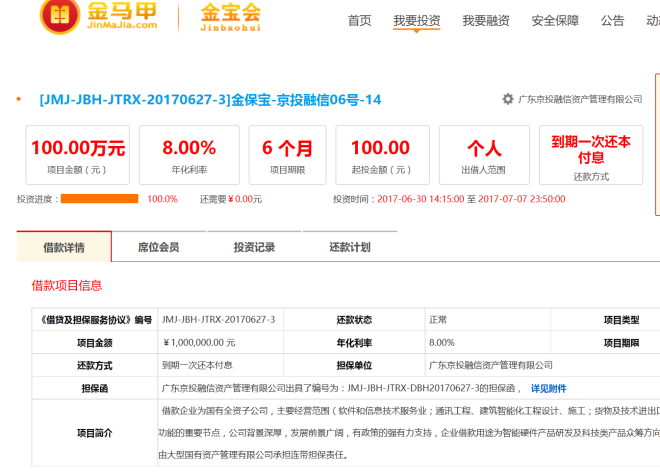
Task: Click the 项目期限 label in the table
Action: (x=622, y=343)
